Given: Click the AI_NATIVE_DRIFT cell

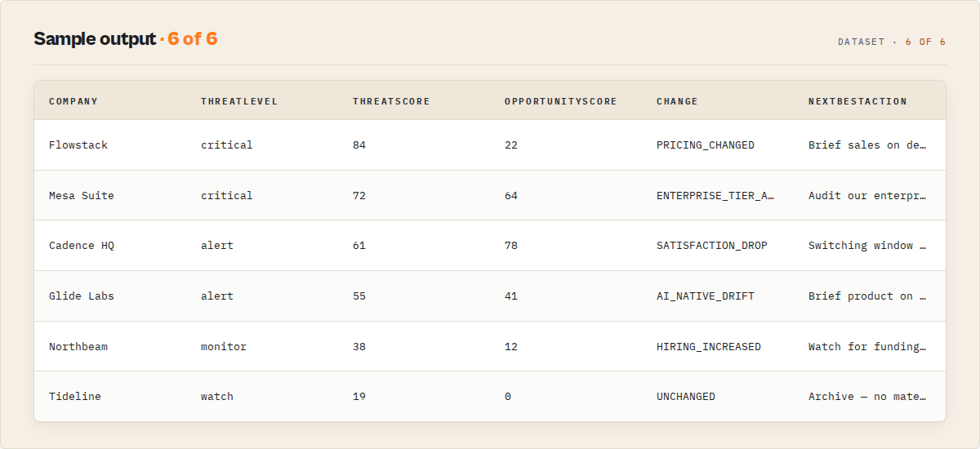Looking at the screenshot, I should pyautogui.click(x=706, y=296).
